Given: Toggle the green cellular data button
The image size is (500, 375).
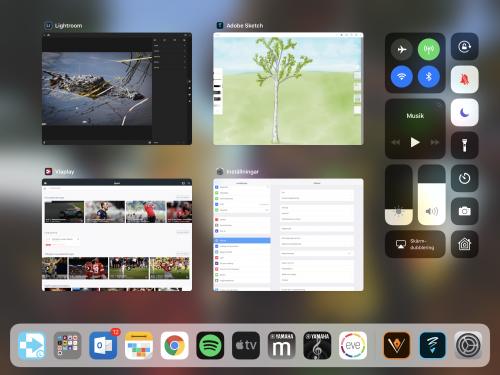Looking at the screenshot, I should pyautogui.click(x=429, y=49).
